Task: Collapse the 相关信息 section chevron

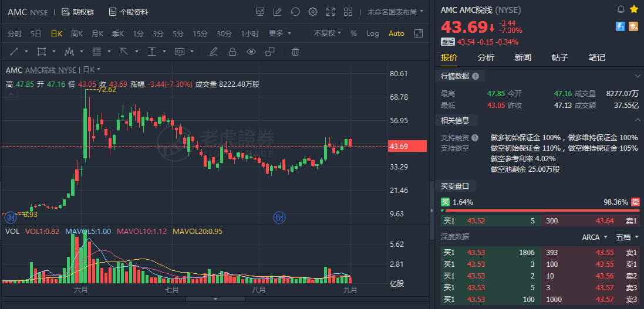Action: 638,120
